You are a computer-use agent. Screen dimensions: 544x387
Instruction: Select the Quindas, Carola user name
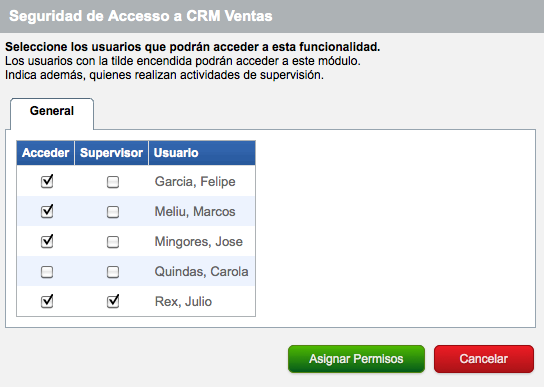click(x=202, y=271)
